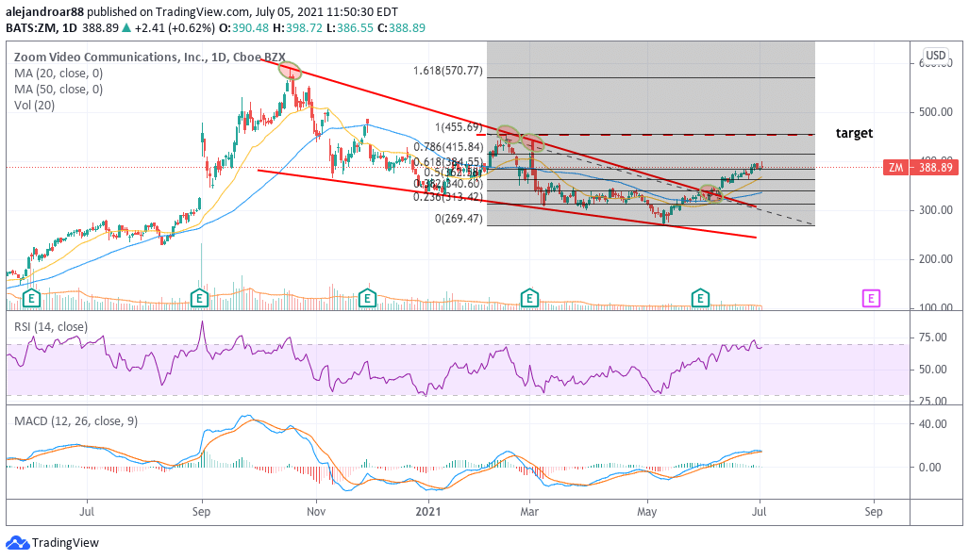Click the earnings marker at September 2020

pos(199,299)
